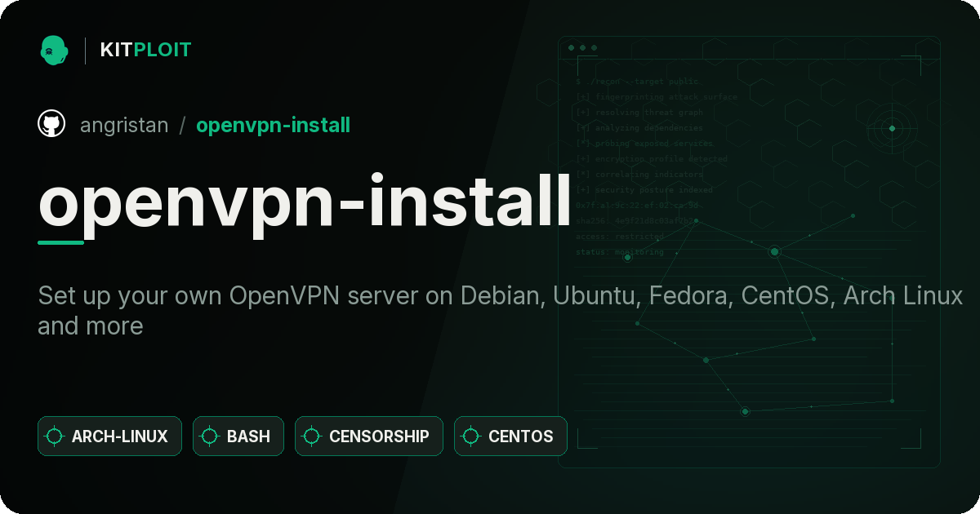Viewport: 980px width, 514px height.
Task: Click the crosshair icon in CENTOS tag
Action: coord(471,436)
